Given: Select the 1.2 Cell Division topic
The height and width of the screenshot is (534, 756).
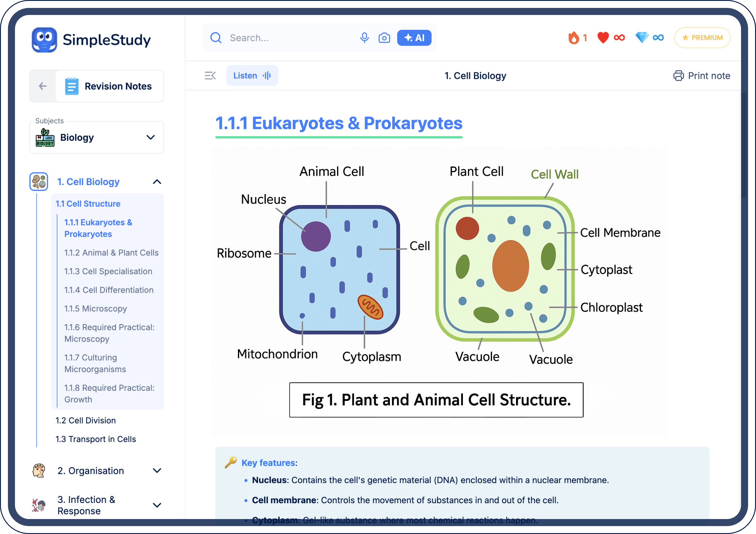Looking at the screenshot, I should pyautogui.click(x=86, y=421).
